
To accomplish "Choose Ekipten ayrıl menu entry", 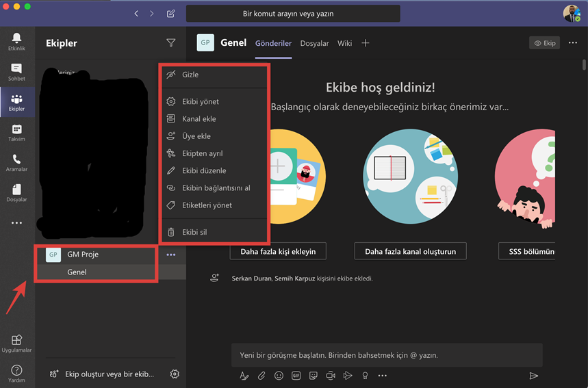I will [214, 153].
